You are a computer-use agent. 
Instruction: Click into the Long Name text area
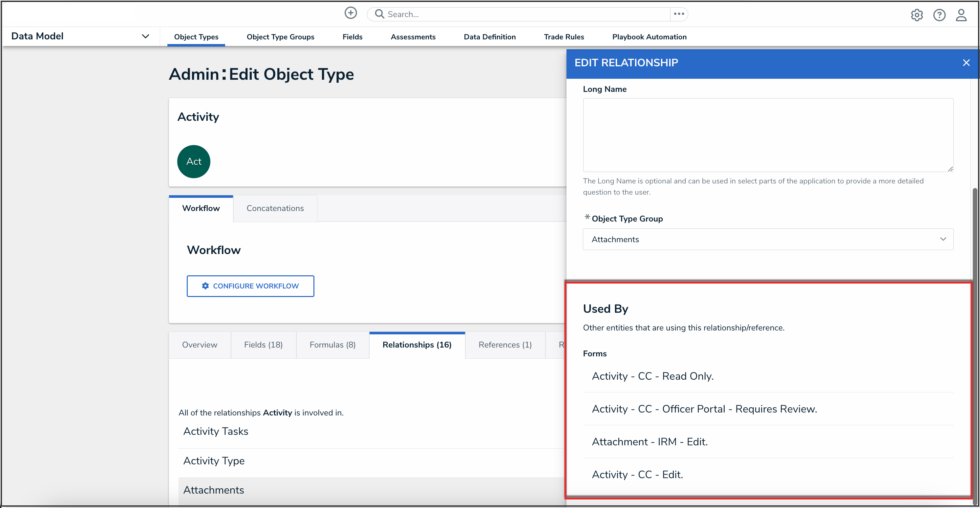point(768,135)
